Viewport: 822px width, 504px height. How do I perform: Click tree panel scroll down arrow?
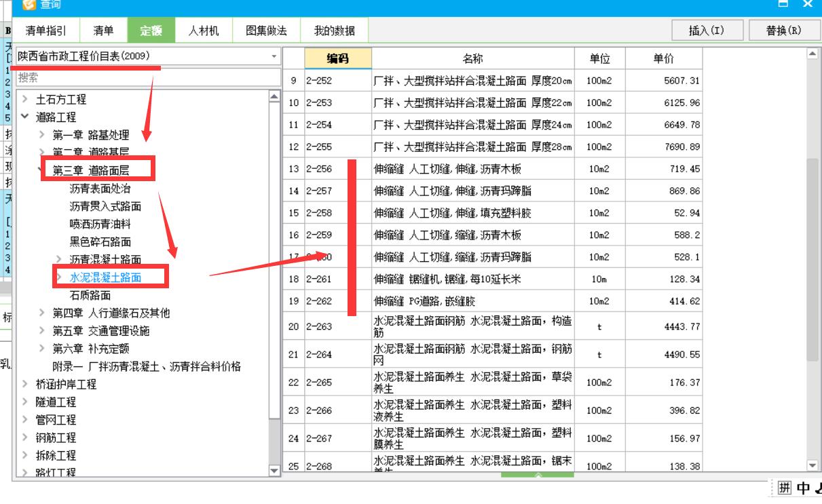point(274,470)
